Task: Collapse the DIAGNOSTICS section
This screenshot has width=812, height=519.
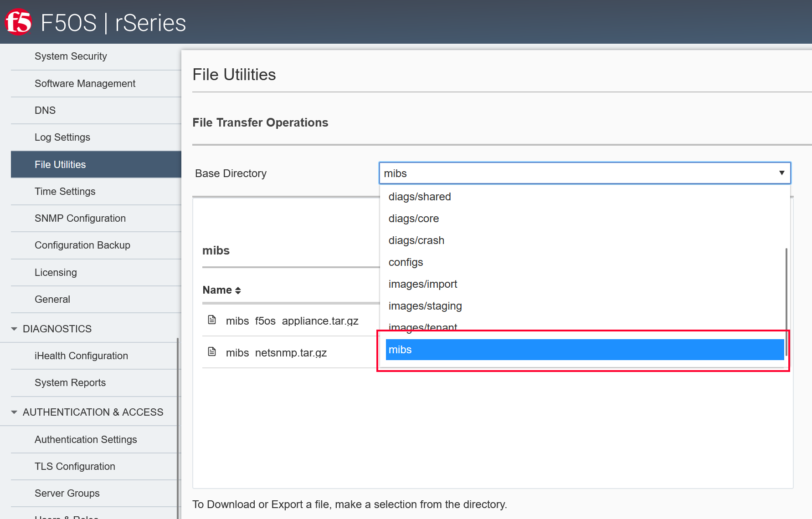Action: tap(14, 329)
